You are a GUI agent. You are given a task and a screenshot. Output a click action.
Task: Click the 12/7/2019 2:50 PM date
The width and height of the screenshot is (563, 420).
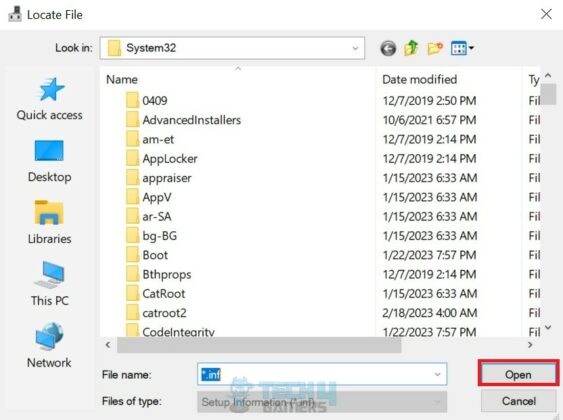click(x=429, y=101)
